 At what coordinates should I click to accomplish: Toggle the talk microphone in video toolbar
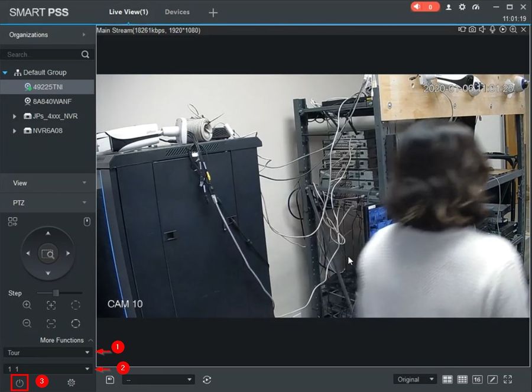point(492,30)
